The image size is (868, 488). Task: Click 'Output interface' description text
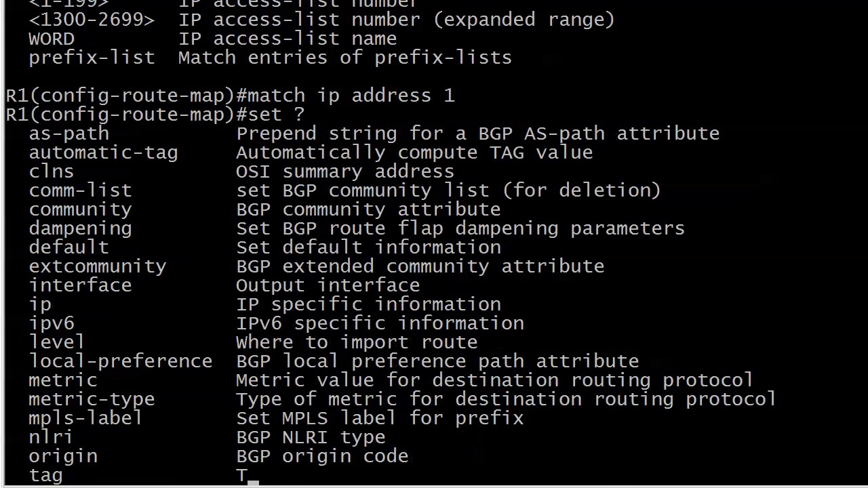point(328,285)
